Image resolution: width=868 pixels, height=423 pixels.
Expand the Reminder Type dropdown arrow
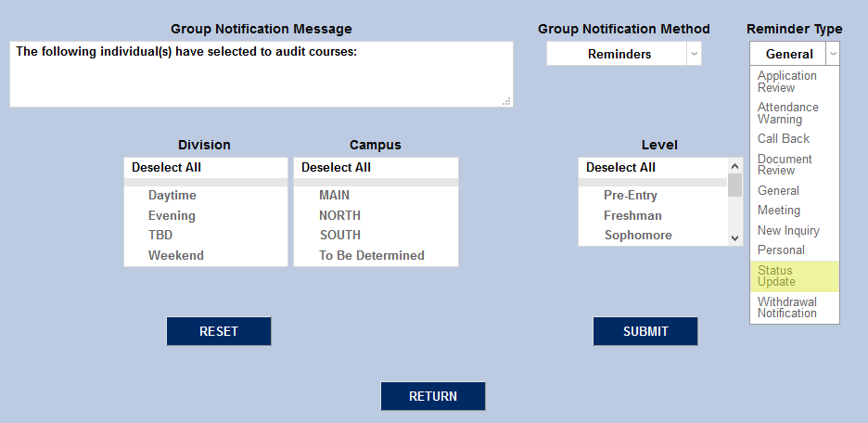pyautogui.click(x=833, y=55)
